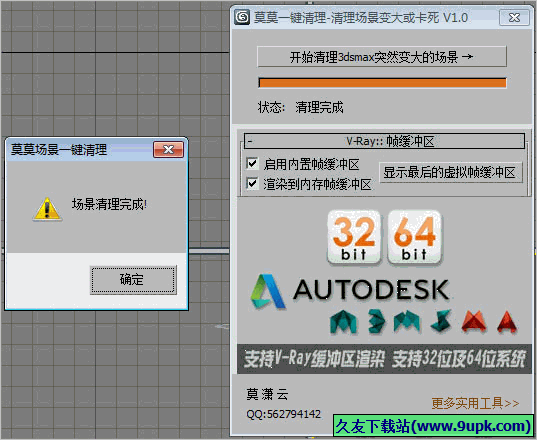This screenshot has width=537, height=440.
Task: Open 更多实用工具>> link
Action: [475, 403]
